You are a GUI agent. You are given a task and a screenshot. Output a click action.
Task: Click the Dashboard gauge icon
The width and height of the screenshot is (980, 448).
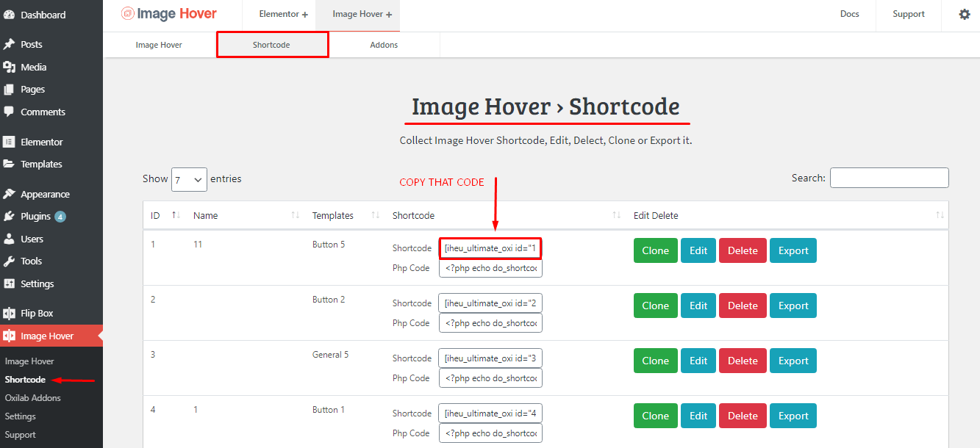pos(9,15)
